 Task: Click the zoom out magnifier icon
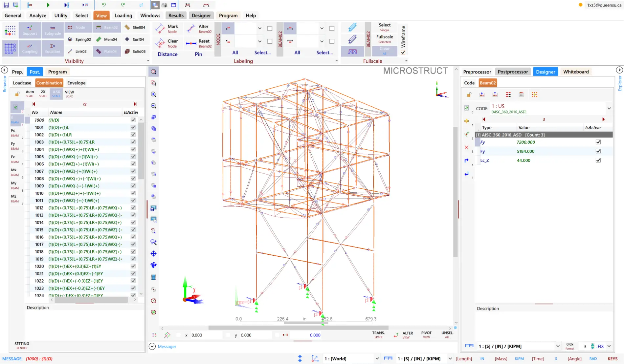(153, 106)
